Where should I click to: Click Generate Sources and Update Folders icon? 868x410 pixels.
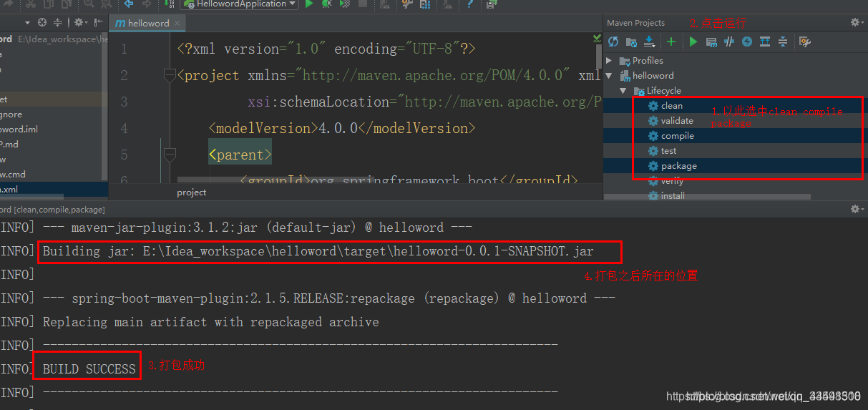(631, 42)
